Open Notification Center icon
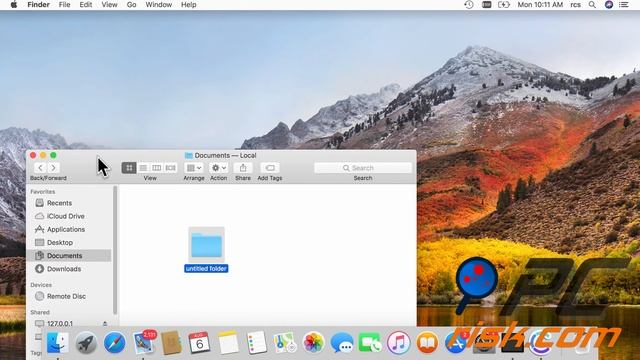 (x=624, y=5)
